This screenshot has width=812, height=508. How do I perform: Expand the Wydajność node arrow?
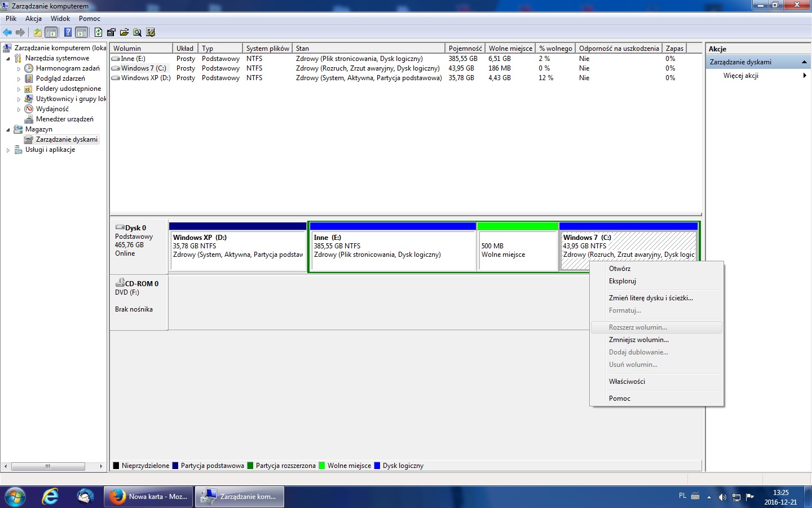point(19,109)
